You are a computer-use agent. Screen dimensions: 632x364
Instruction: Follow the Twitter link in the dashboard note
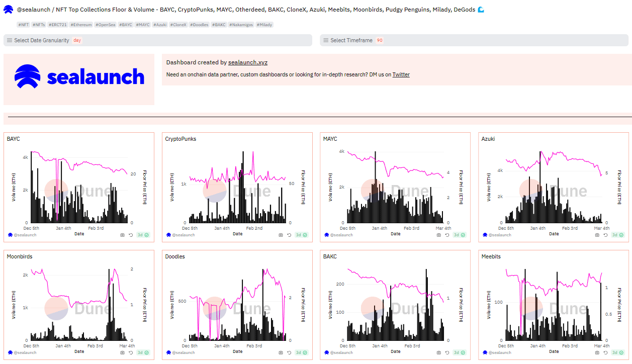coord(401,75)
